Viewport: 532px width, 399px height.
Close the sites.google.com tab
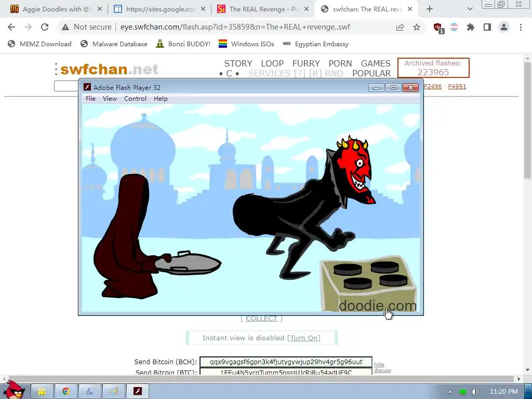coord(203,9)
